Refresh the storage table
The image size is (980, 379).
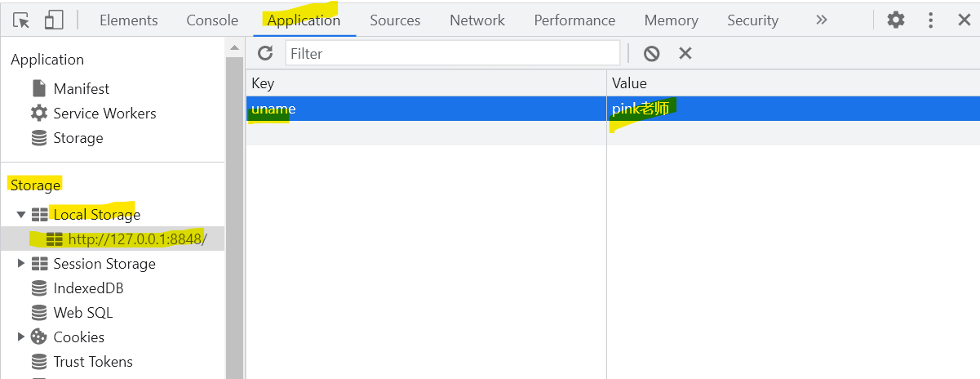click(265, 53)
